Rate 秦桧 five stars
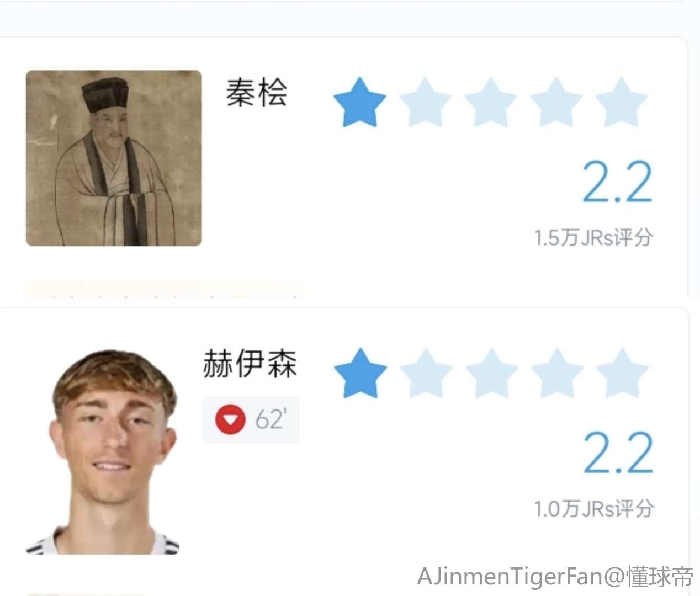The width and height of the screenshot is (700, 596). [x=621, y=103]
